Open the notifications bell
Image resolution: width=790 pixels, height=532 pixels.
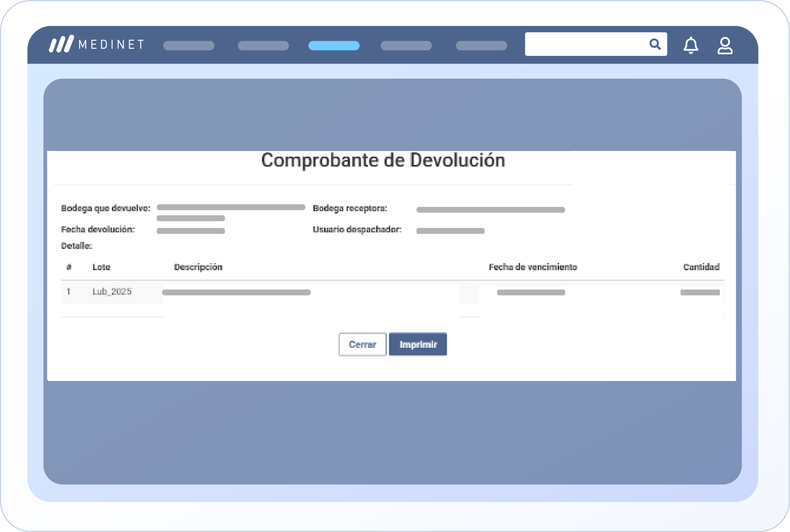pos(691,45)
